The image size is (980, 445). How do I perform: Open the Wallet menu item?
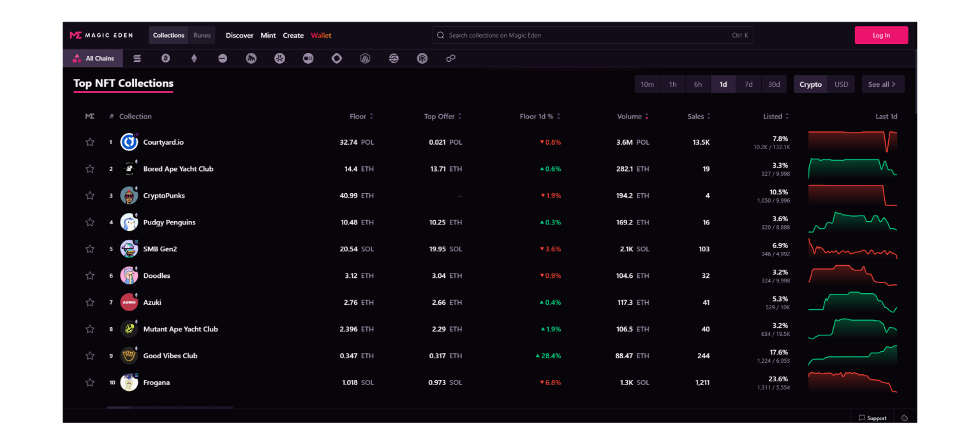[x=322, y=35]
